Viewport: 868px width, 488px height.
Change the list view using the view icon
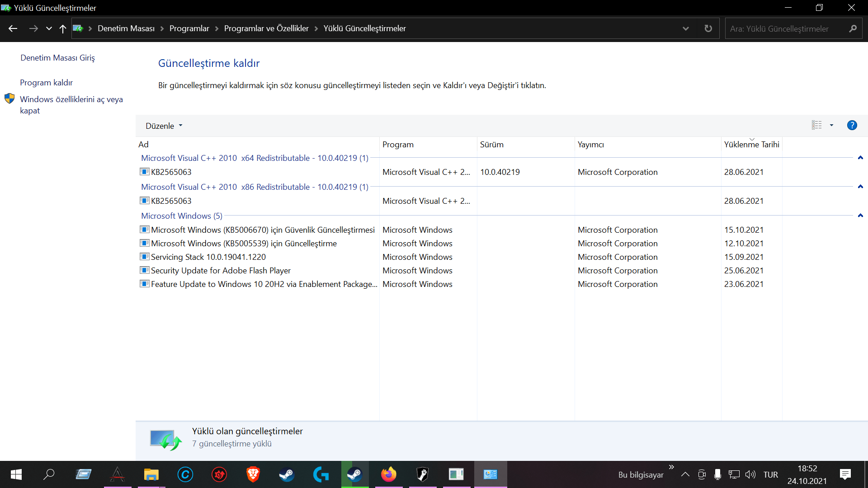coord(817,125)
